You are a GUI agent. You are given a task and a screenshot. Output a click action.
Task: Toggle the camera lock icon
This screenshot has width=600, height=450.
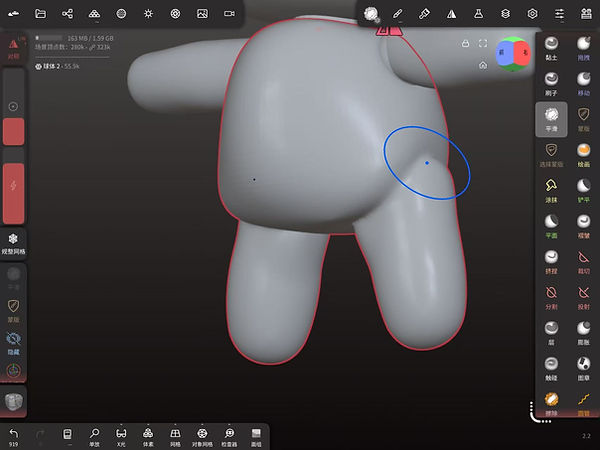tap(465, 43)
